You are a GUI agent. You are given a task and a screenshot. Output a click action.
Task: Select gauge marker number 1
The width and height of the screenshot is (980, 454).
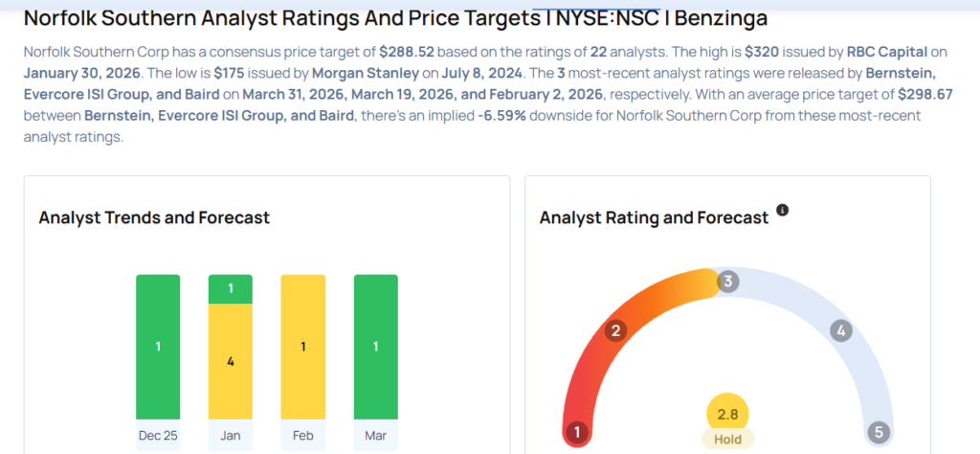(x=576, y=432)
